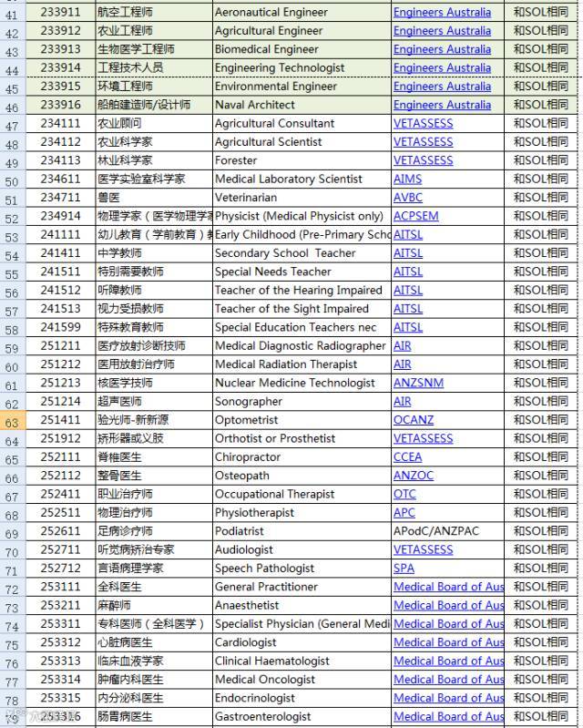583x728 pixels.
Task: Open VETASSESS link for Agricultural Consultant
Action: [x=423, y=124]
